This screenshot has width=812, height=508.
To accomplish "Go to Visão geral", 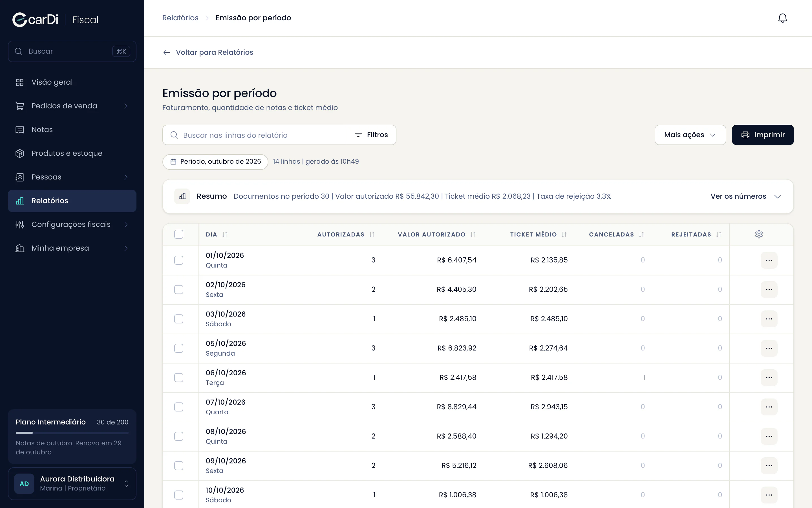I will [x=72, y=82].
